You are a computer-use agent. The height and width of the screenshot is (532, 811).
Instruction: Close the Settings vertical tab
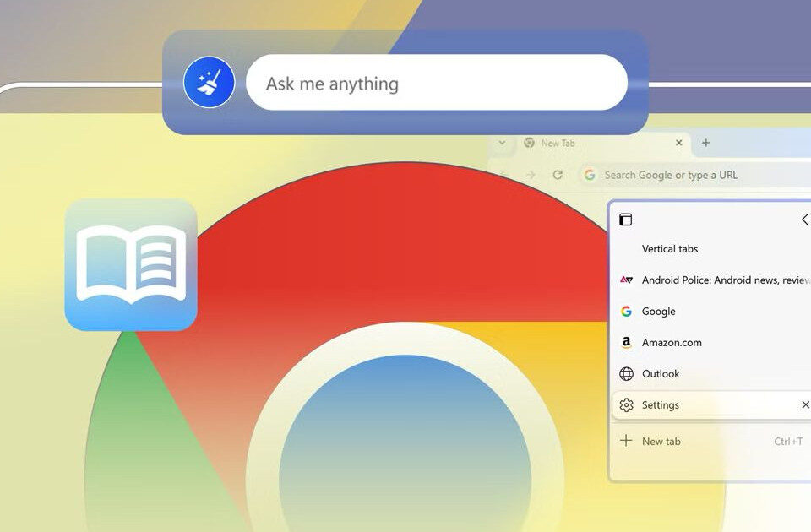(x=805, y=405)
